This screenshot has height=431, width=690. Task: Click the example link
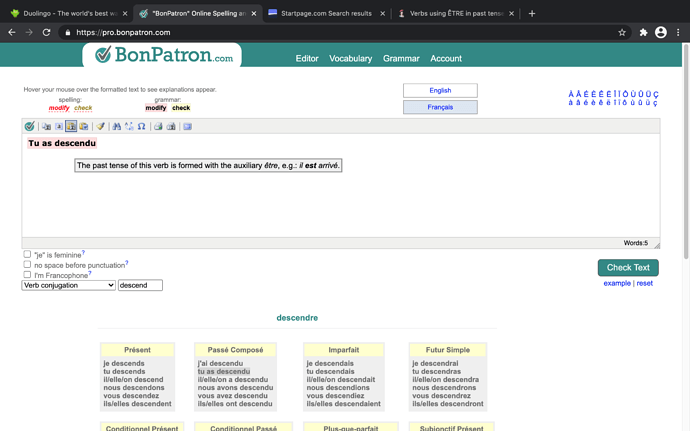point(617,283)
